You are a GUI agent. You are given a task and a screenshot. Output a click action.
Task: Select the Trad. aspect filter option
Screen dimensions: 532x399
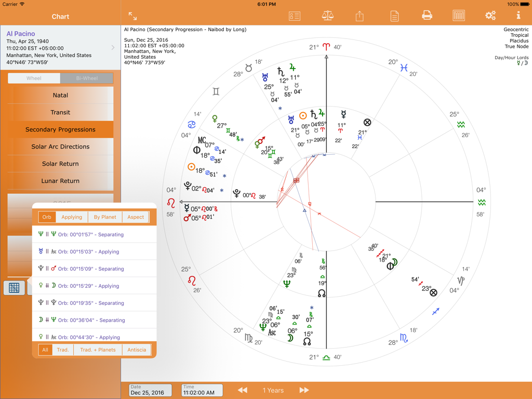pyautogui.click(x=62, y=350)
